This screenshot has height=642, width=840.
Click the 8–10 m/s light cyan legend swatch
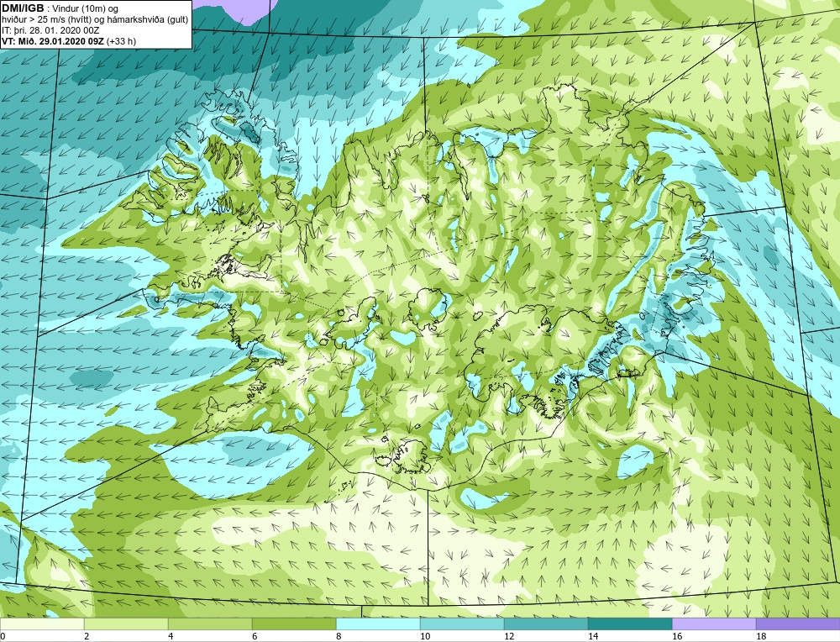coord(378,624)
